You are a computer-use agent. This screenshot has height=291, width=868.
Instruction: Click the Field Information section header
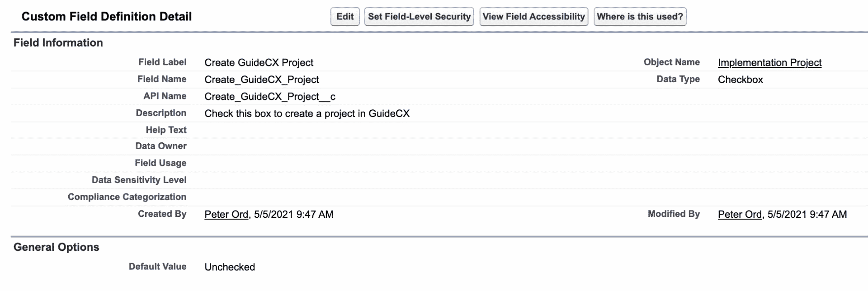[58, 42]
